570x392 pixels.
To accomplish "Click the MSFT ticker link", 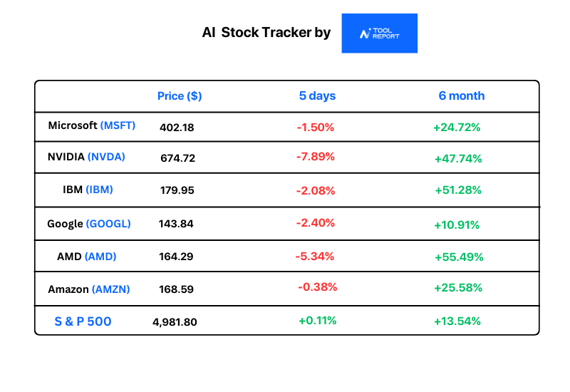I will 118,125.
